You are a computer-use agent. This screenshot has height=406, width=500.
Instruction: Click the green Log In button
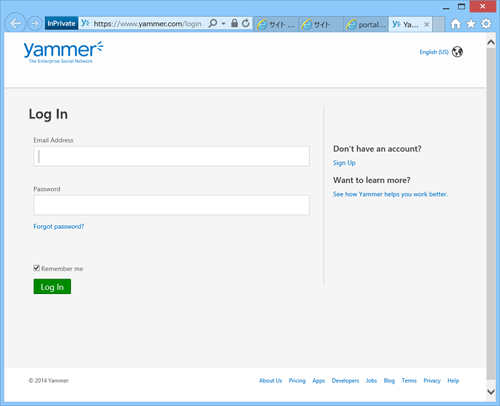[52, 287]
